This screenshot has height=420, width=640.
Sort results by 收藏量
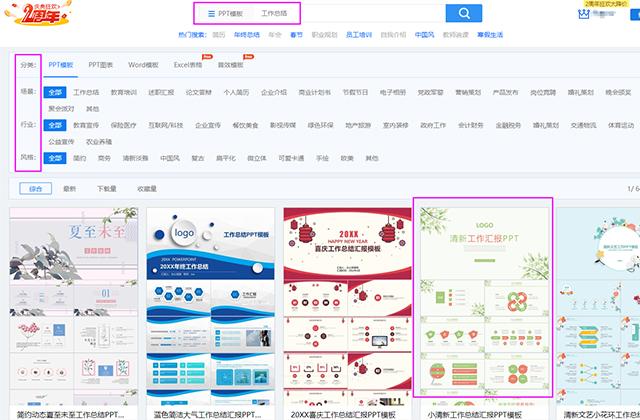pos(147,189)
